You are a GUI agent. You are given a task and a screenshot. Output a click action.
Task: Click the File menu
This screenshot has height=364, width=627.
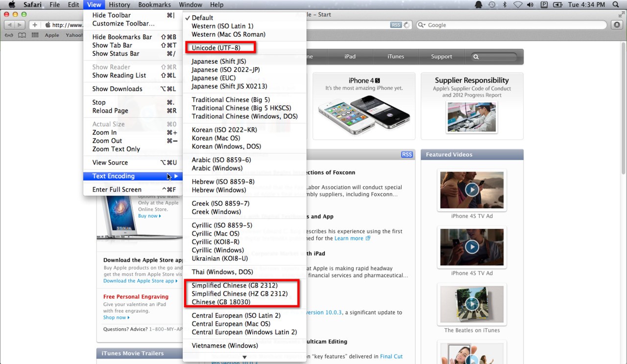point(54,5)
